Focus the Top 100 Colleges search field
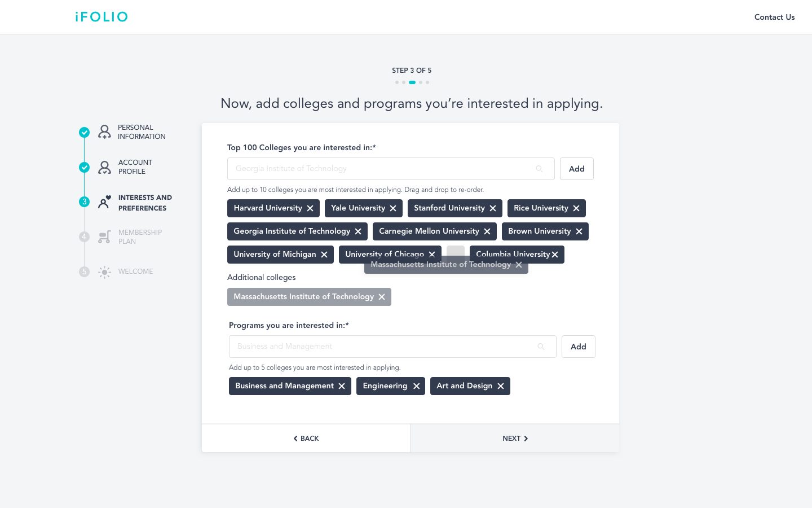This screenshot has width=812, height=508. pos(391,169)
